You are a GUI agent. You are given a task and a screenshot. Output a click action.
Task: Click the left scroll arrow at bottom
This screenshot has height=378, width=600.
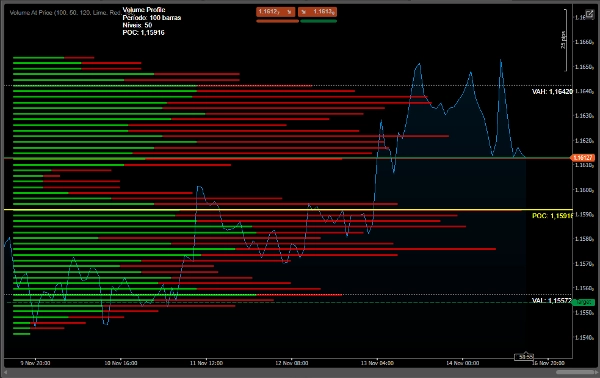5,372
